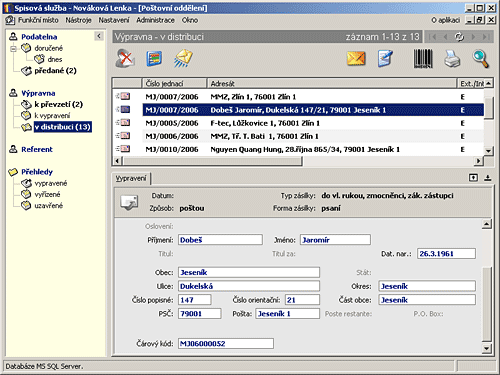Open the Nástroje menu
The height and width of the screenshot is (375, 500).
pos(78,20)
